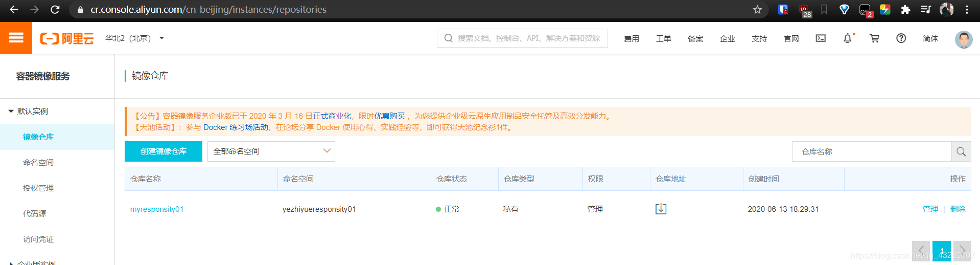Open the Docker 练习场活动 link

coord(236,127)
